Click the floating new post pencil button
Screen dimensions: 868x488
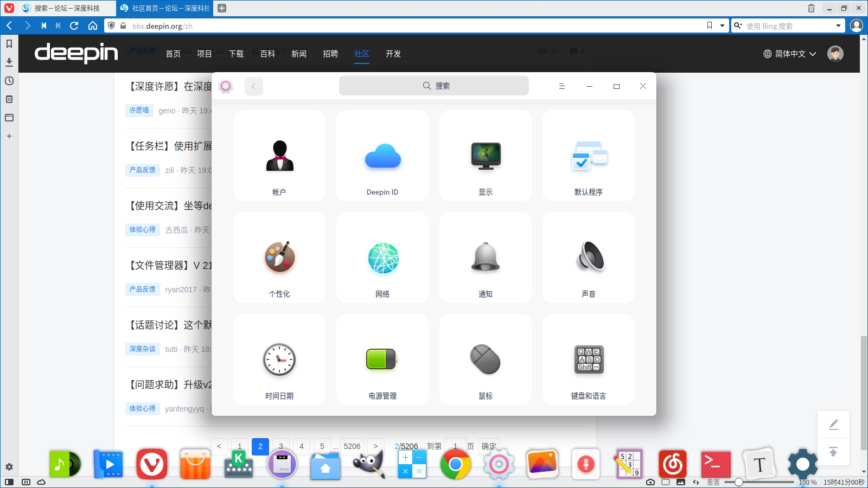[833, 425]
